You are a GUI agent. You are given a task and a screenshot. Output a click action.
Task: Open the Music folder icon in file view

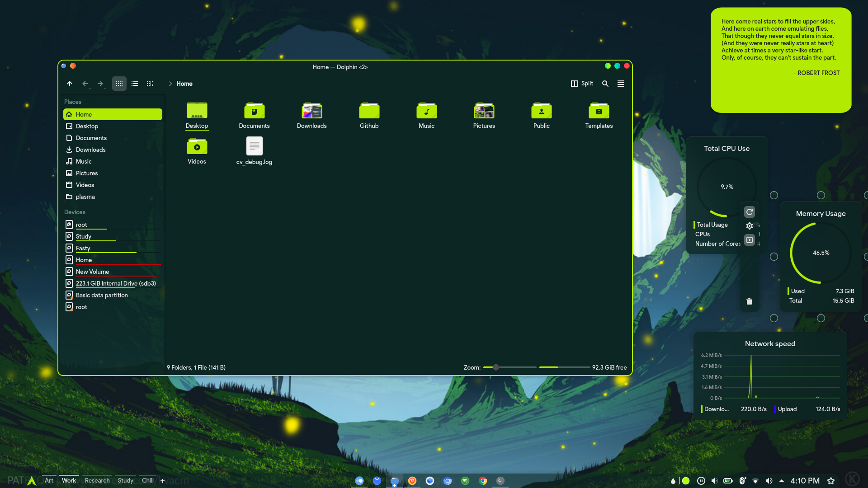(427, 116)
